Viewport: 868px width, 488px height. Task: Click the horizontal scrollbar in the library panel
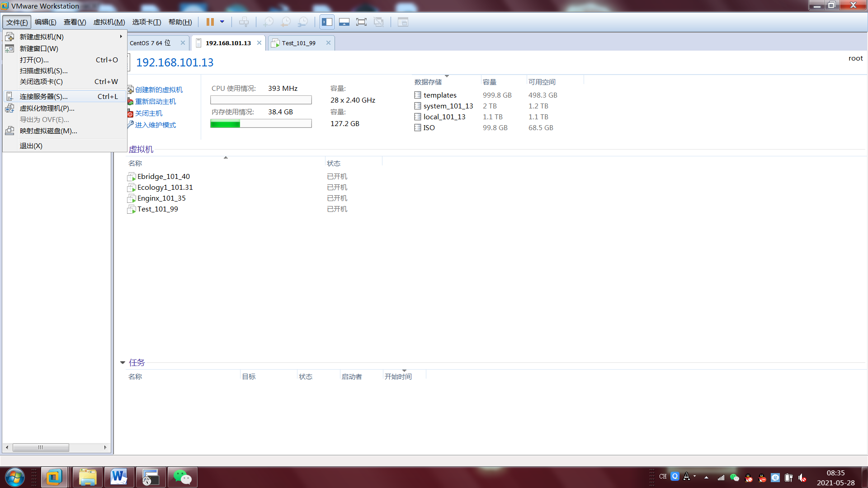(x=41, y=447)
